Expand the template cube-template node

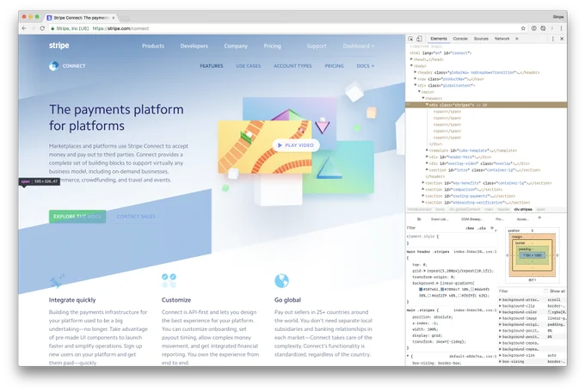[428, 150]
